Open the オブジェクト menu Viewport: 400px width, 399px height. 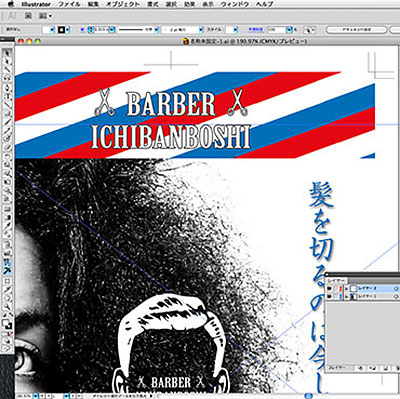point(123,4)
